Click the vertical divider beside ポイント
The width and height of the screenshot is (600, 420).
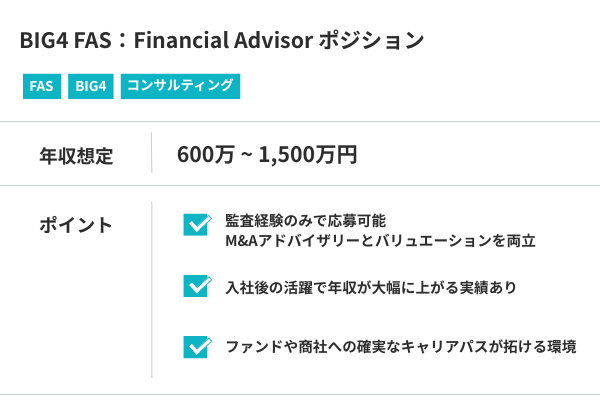(x=152, y=290)
